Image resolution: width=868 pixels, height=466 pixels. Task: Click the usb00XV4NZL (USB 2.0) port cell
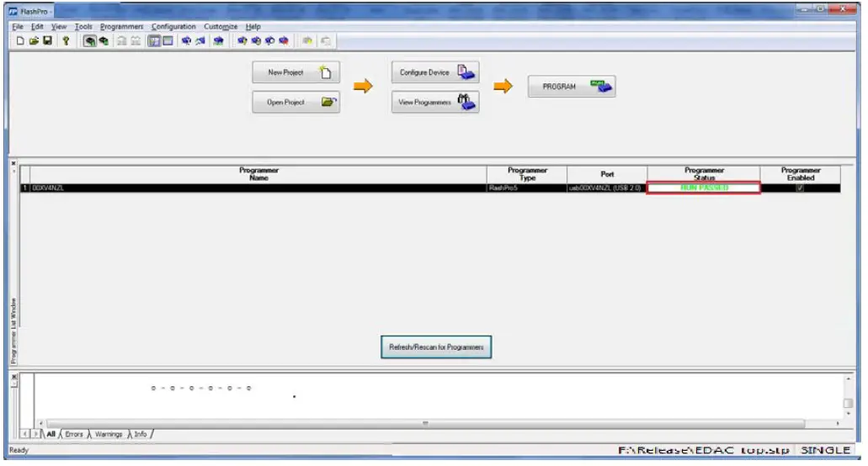coord(607,188)
